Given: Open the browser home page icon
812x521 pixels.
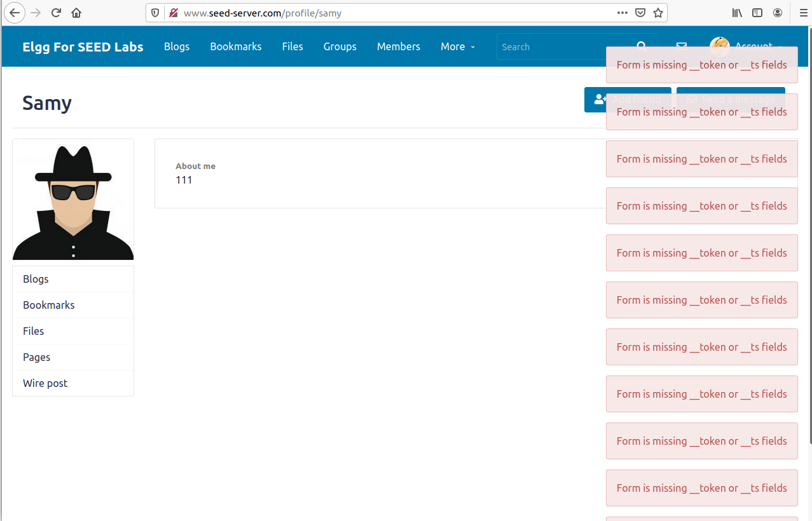Looking at the screenshot, I should pyautogui.click(x=76, y=13).
